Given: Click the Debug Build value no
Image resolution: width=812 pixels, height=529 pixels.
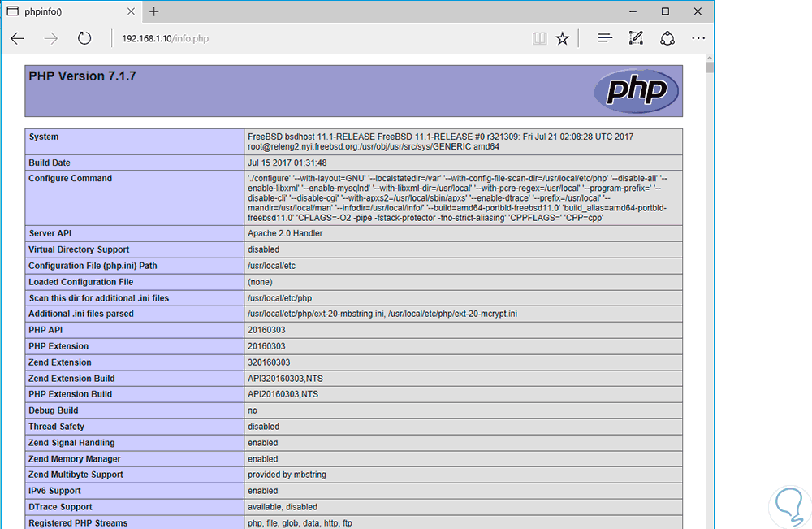Looking at the screenshot, I should pyautogui.click(x=253, y=411).
